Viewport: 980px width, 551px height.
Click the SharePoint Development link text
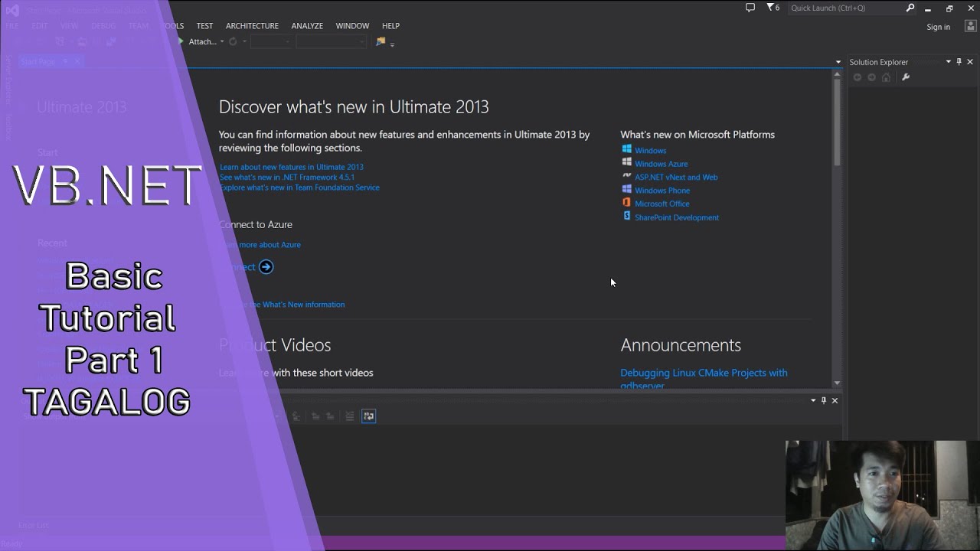point(677,217)
